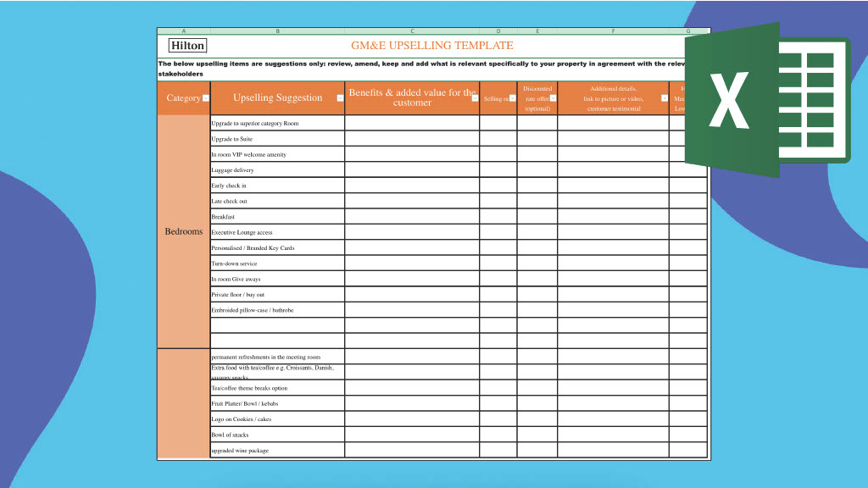Select 'Personalised / Branded Key Cards' cell
The image size is (868, 488).
(x=277, y=247)
